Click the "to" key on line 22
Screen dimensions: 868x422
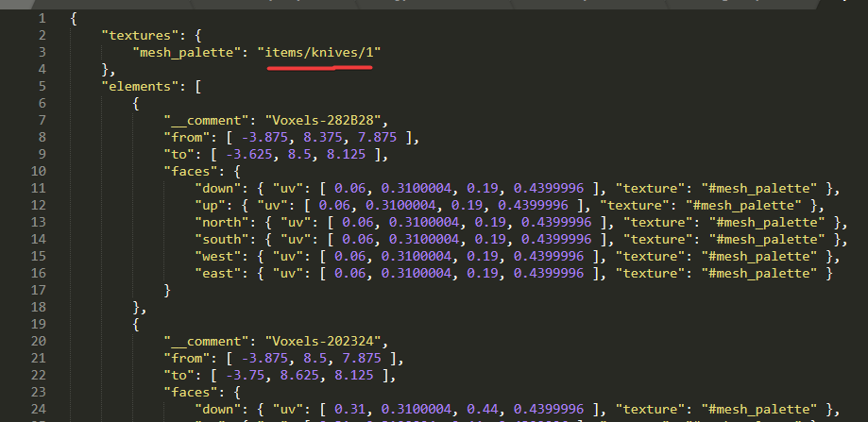click(x=179, y=376)
